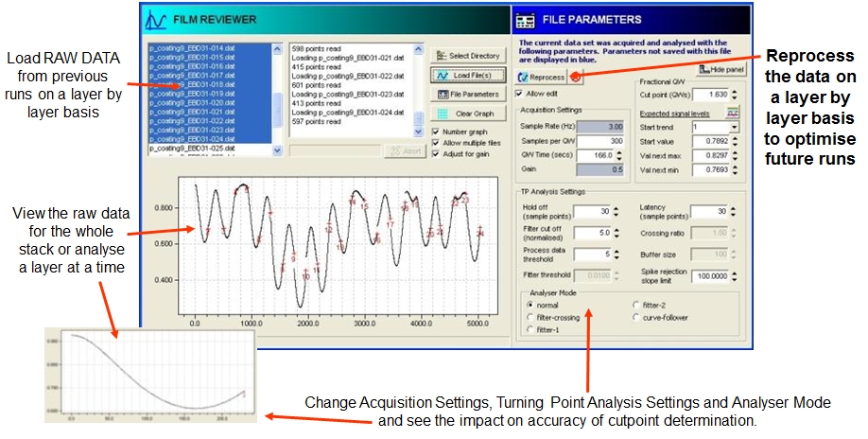Select the normal analyser mode
The width and height of the screenshot is (868, 439).
point(530,305)
